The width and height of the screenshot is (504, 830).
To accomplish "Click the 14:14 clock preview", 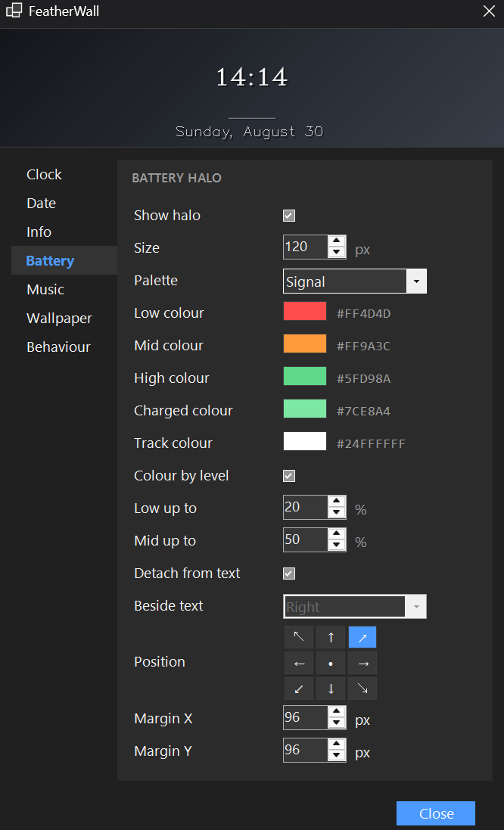I will (x=252, y=77).
